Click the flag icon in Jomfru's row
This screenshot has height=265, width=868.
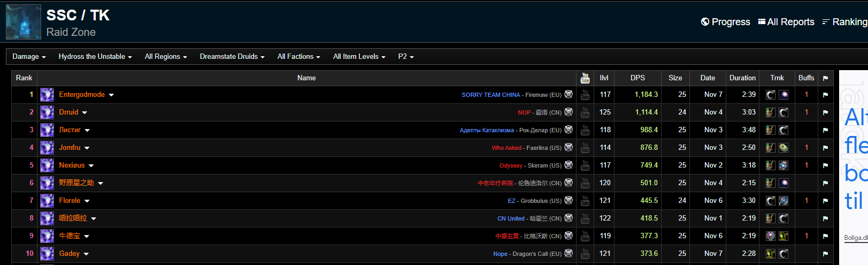point(825,148)
